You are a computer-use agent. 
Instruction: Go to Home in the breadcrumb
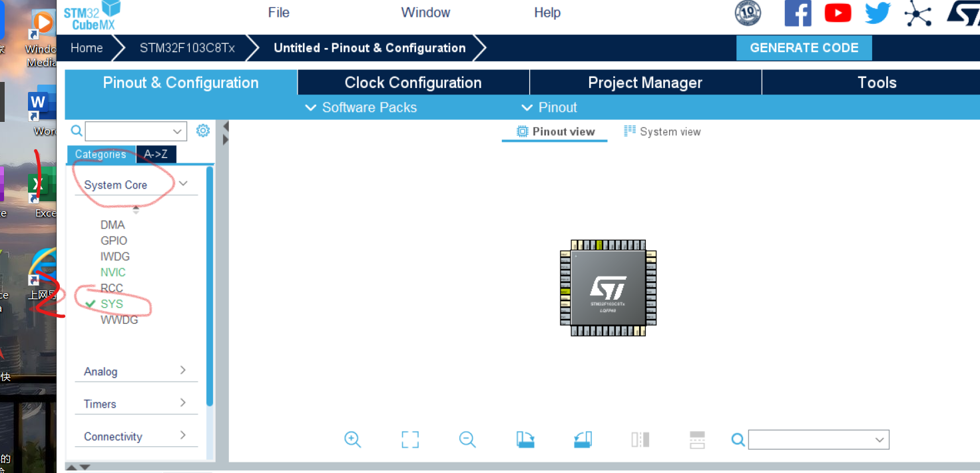click(87, 48)
